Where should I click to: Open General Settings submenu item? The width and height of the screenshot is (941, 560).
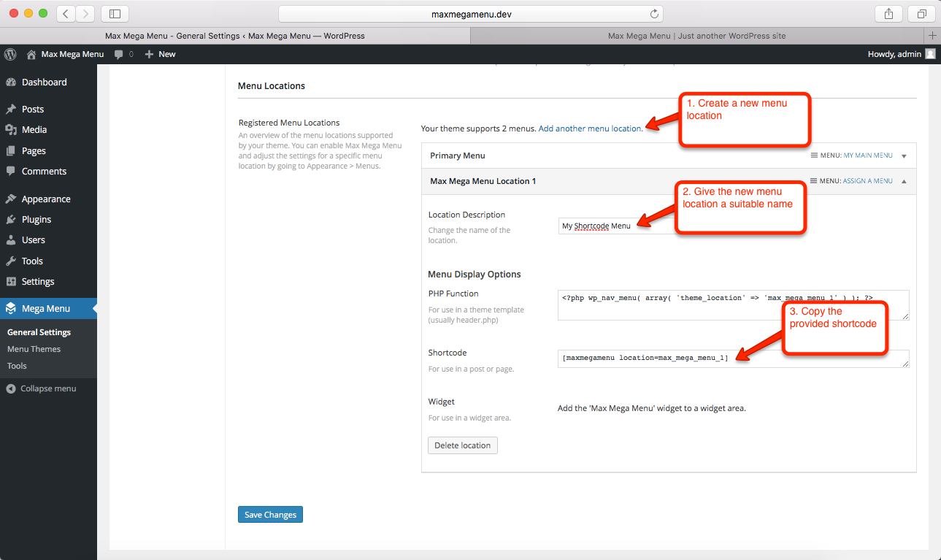click(39, 332)
